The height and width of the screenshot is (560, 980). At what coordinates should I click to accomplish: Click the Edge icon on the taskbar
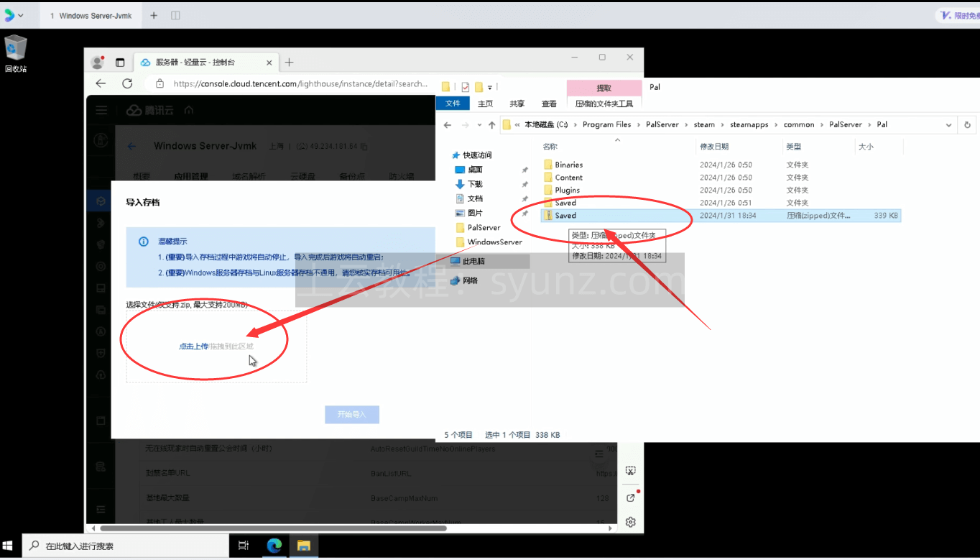coord(274,546)
